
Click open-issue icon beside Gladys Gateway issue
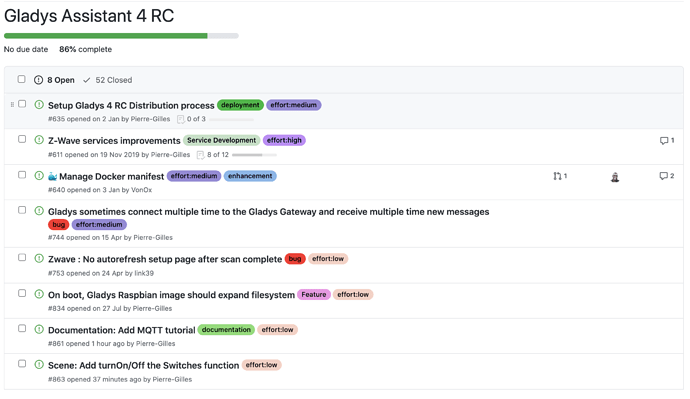coord(39,211)
